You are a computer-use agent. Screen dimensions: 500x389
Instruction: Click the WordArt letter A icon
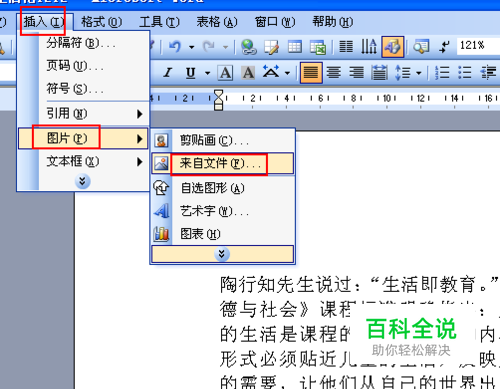click(162, 211)
